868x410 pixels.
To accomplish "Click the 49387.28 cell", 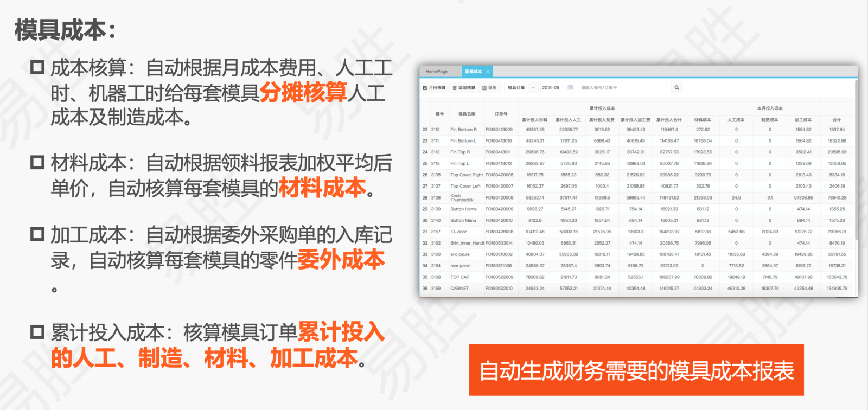I will click(535, 130).
